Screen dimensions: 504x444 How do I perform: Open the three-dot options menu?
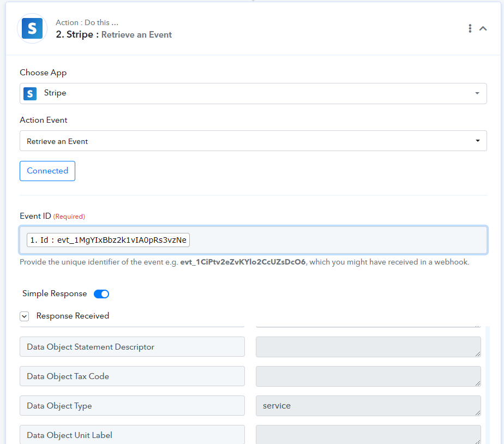tap(470, 28)
